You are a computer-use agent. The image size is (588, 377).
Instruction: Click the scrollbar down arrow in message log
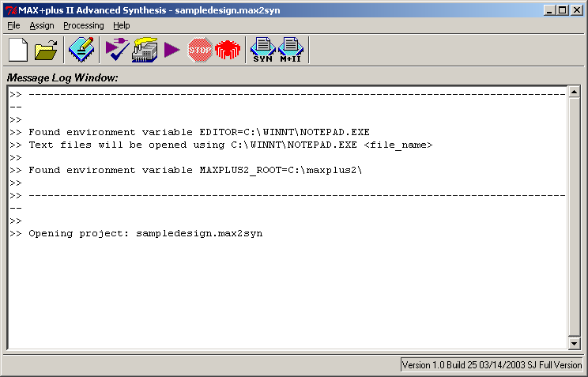tap(575, 343)
